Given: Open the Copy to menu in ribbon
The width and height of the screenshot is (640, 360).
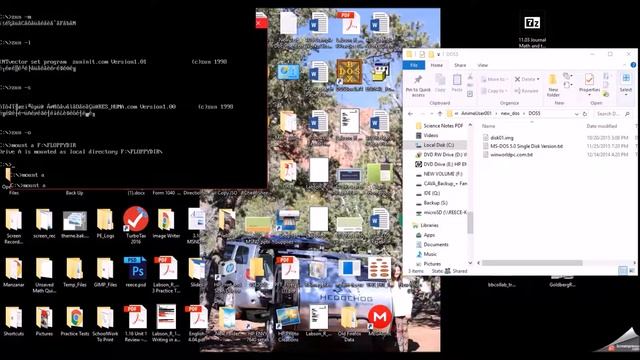Looking at the screenshot, I should click(x=495, y=91).
